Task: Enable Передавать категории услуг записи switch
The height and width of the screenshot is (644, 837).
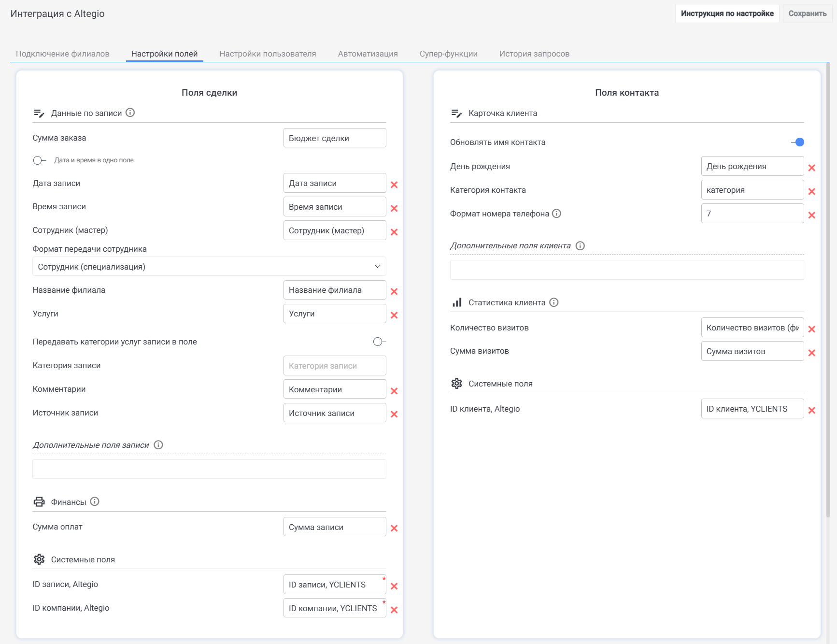Action: pos(380,342)
